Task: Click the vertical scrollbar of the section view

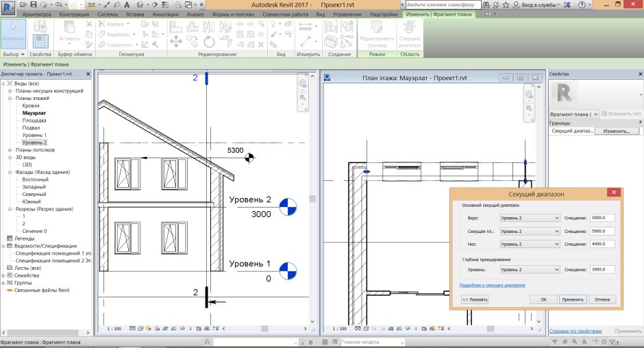Action: coord(312,199)
